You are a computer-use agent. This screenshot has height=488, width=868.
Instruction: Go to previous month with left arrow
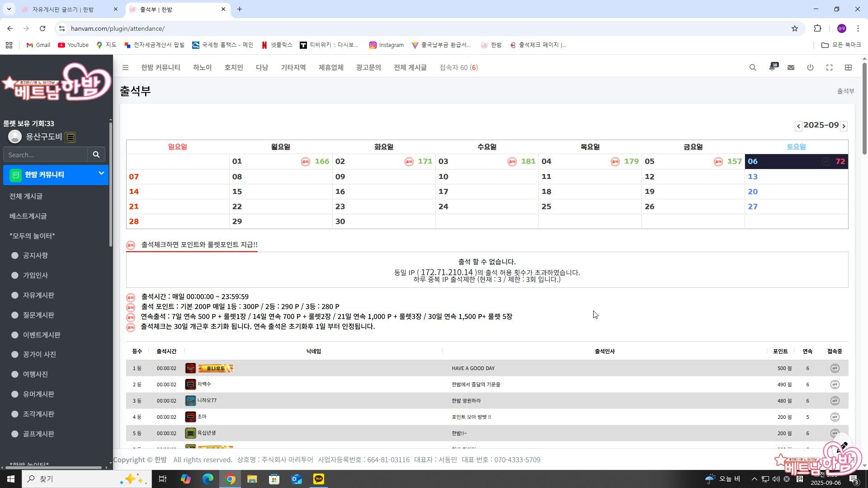pos(798,127)
